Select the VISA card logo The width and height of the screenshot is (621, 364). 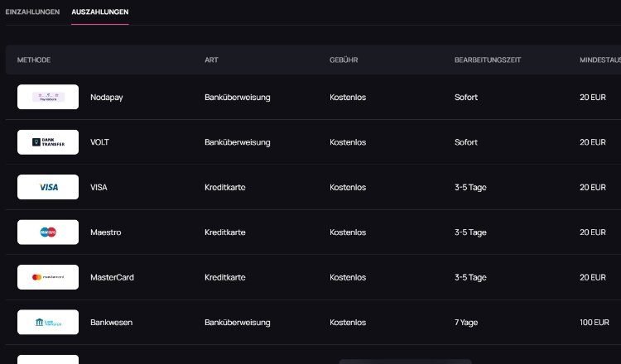(48, 187)
